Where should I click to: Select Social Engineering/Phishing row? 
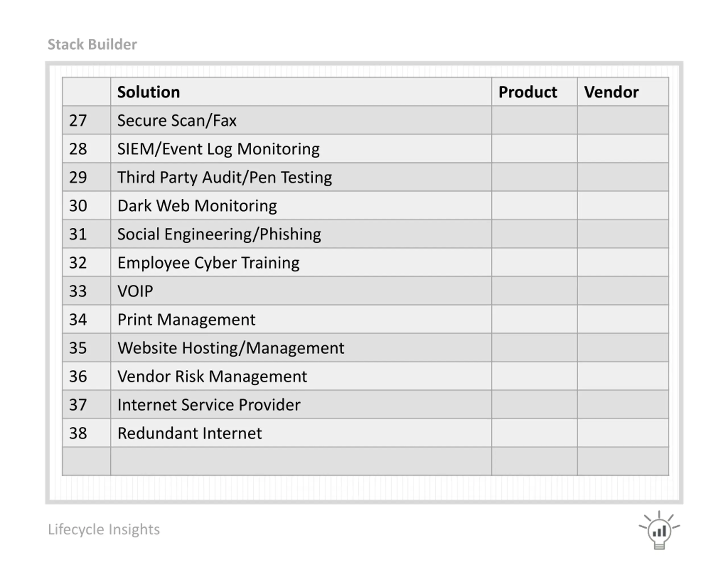(x=365, y=234)
